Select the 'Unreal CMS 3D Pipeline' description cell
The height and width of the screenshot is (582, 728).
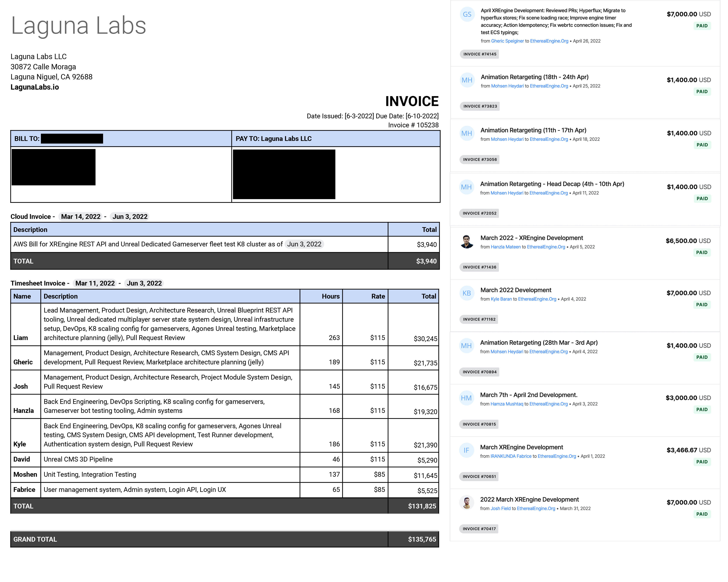coord(170,460)
